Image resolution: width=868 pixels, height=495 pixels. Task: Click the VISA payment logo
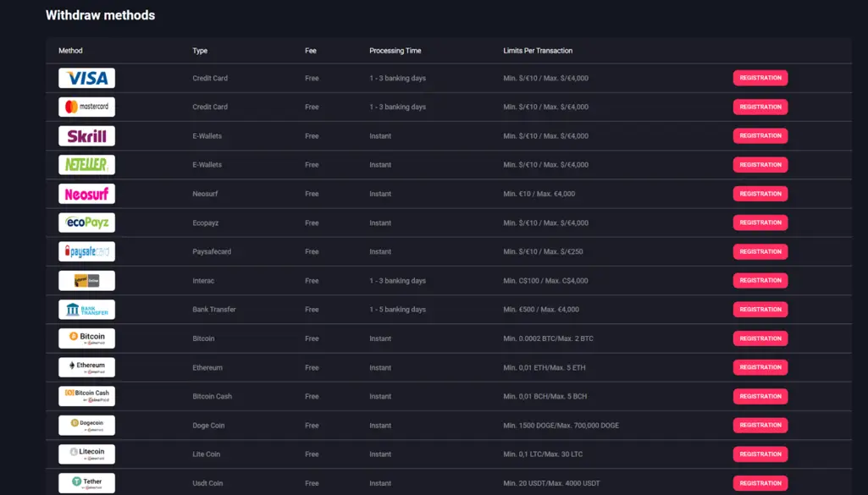(x=87, y=78)
